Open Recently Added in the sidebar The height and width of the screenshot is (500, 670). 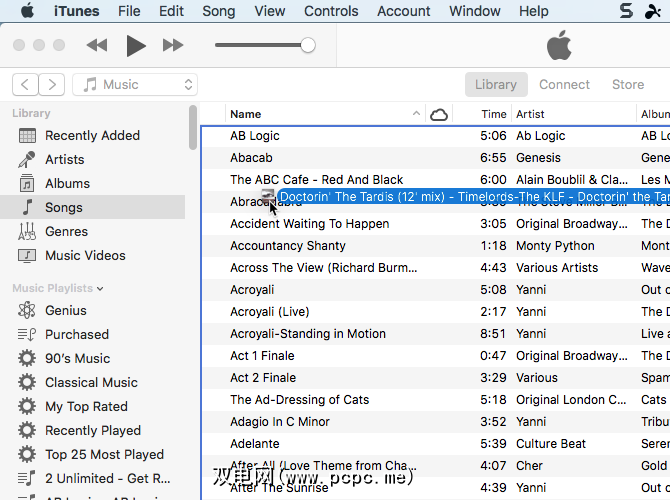coord(92,136)
